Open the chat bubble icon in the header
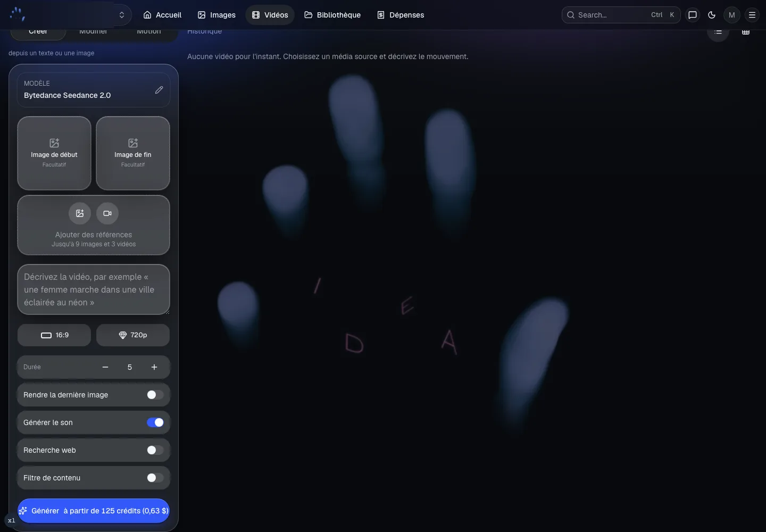This screenshot has width=766, height=532. 693,15
